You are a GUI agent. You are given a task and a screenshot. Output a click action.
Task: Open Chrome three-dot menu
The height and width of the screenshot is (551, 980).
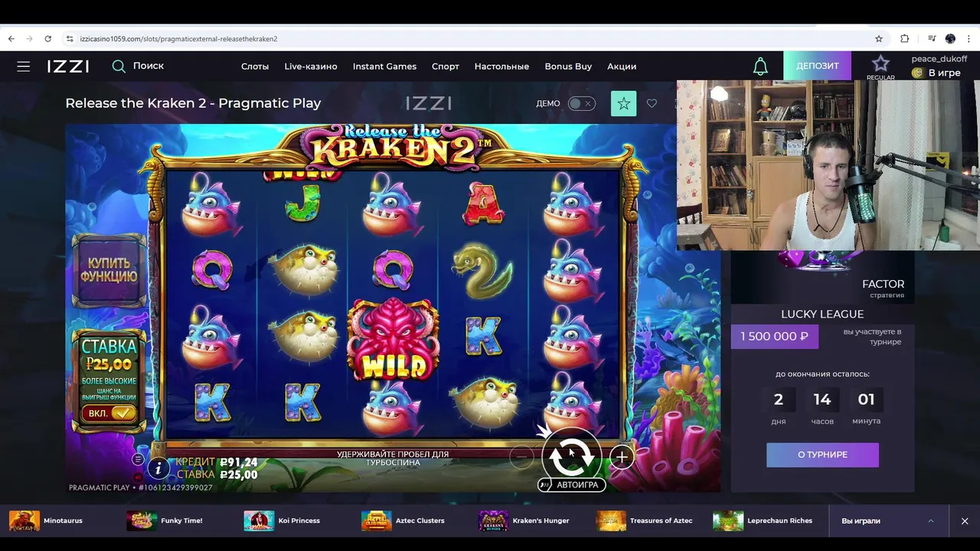coord(969,38)
